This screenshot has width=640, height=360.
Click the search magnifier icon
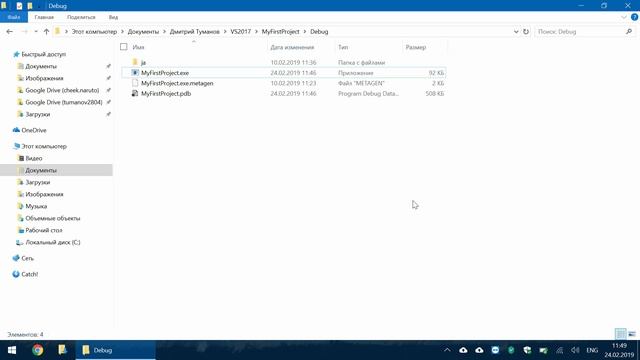pyautogui.click(x=629, y=31)
